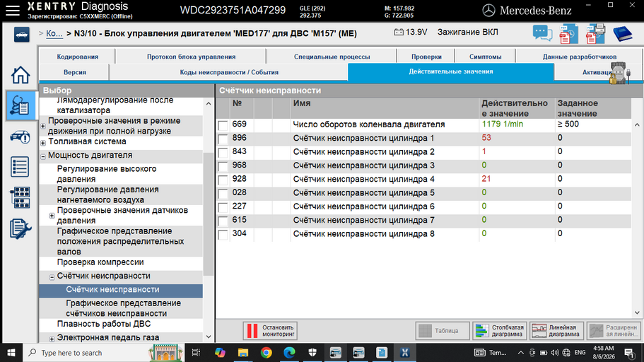644x362 pixels.
Task: Switch to 'Линейная диаграмма' view
Action: click(x=556, y=331)
